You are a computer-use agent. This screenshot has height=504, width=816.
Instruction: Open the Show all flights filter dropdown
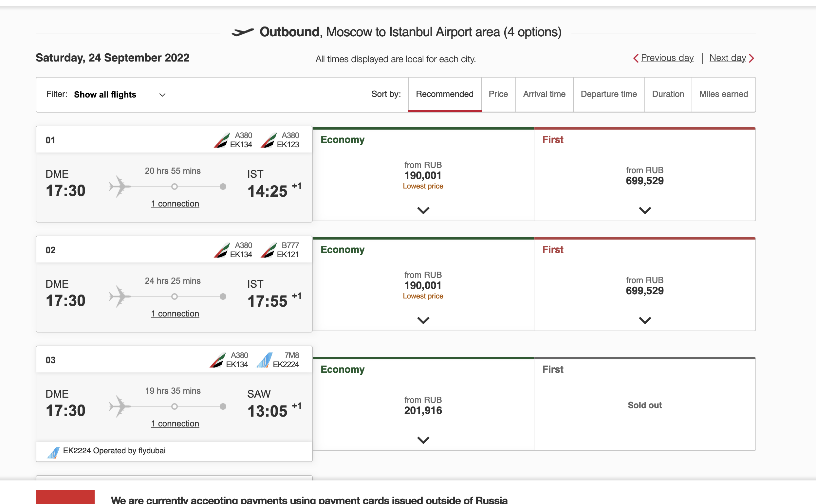(120, 95)
